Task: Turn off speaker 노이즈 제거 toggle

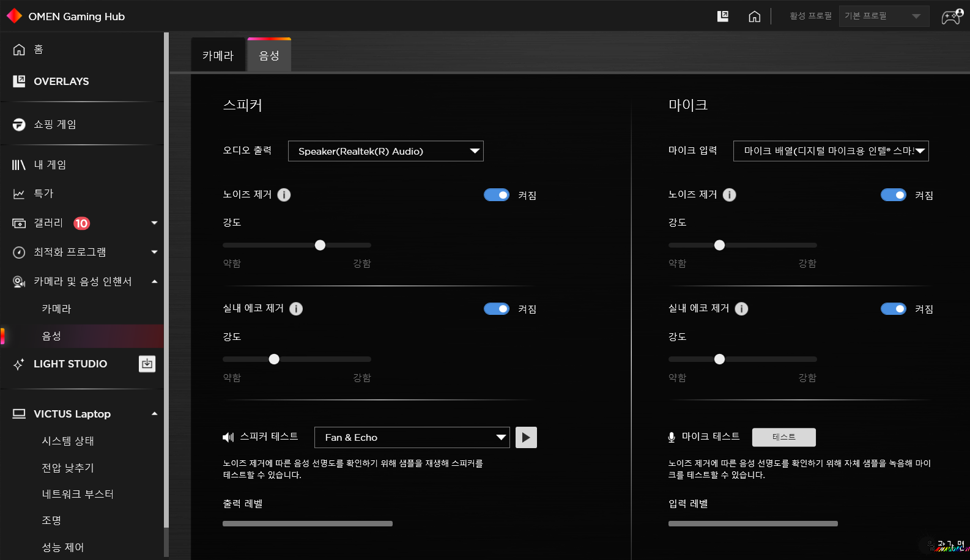Action: [496, 195]
